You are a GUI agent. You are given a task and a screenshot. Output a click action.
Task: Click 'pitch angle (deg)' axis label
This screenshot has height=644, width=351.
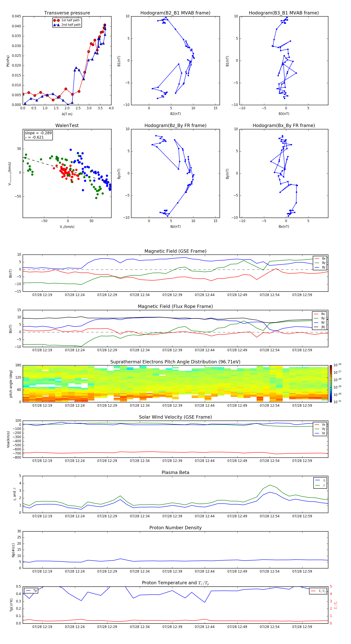pos(11,384)
